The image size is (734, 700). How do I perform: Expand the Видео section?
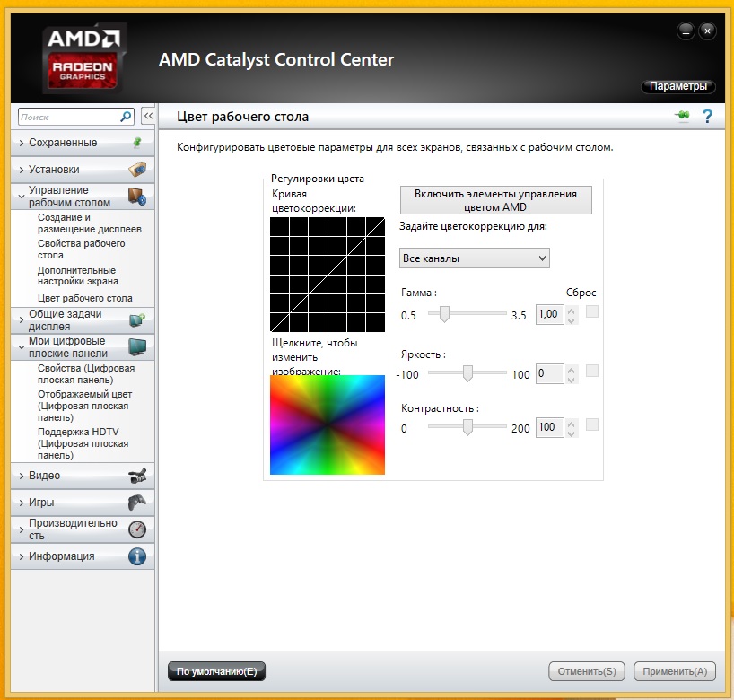pos(21,476)
